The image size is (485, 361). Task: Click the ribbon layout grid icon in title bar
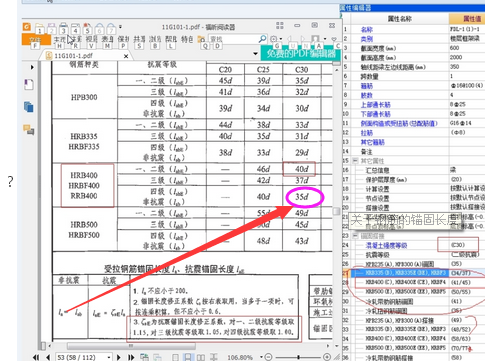point(280,25)
